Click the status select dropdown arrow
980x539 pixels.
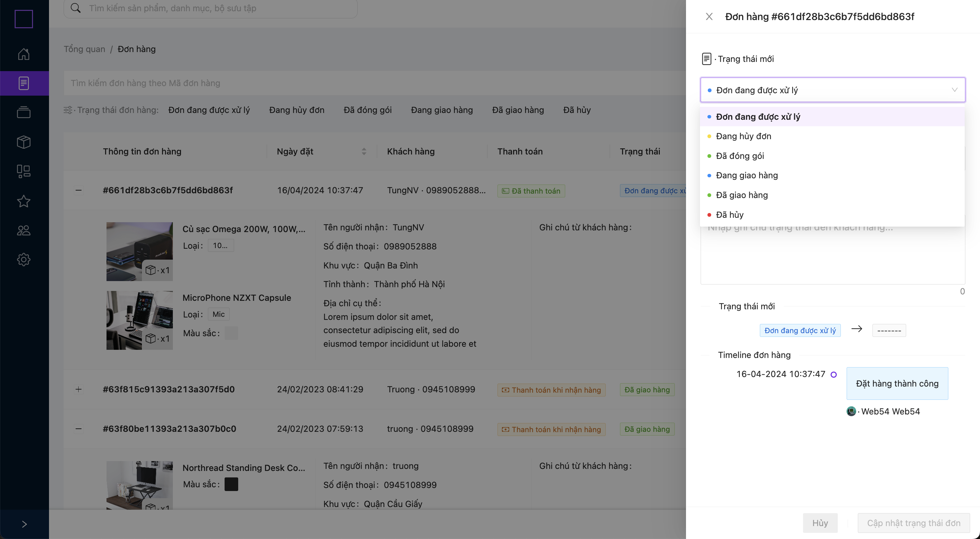pyautogui.click(x=954, y=90)
